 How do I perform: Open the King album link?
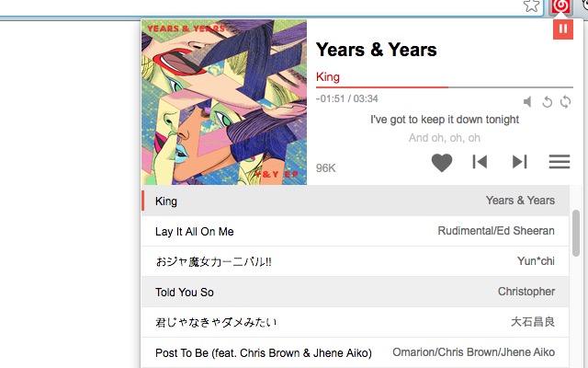(x=328, y=76)
